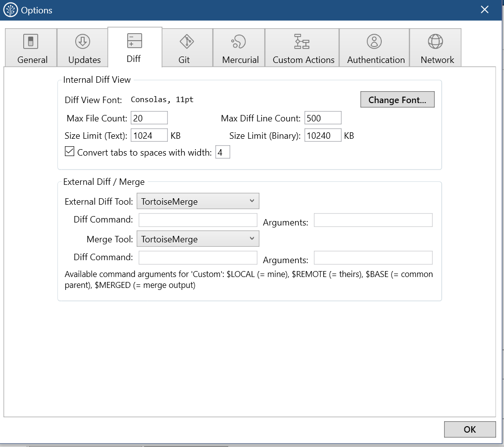Toggle Convert tabs to spaces checkbox
The height and width of the screenshot is (447, 504).
pos(69,151)
